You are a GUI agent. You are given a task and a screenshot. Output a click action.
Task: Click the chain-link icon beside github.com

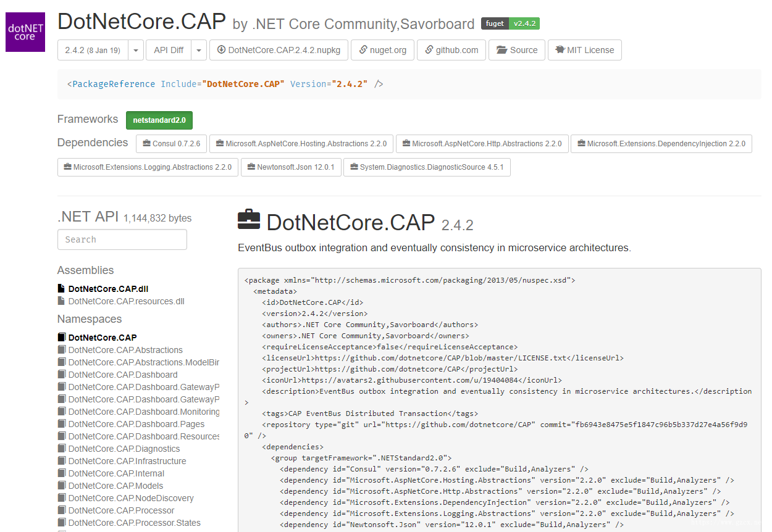point(429,50)
